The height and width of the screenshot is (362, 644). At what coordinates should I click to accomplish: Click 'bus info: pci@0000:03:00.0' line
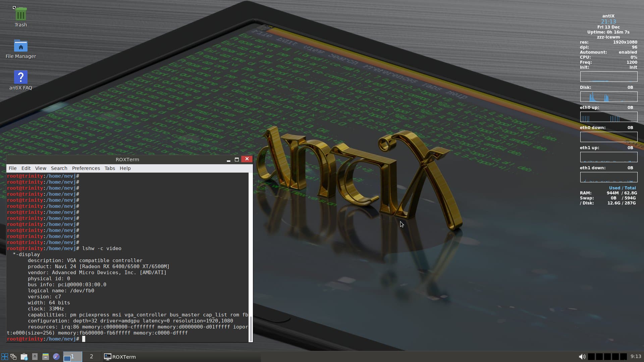pos(67,285)
